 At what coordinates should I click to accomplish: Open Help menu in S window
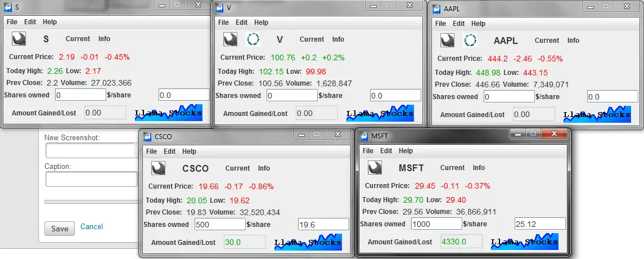coord(49,22)
